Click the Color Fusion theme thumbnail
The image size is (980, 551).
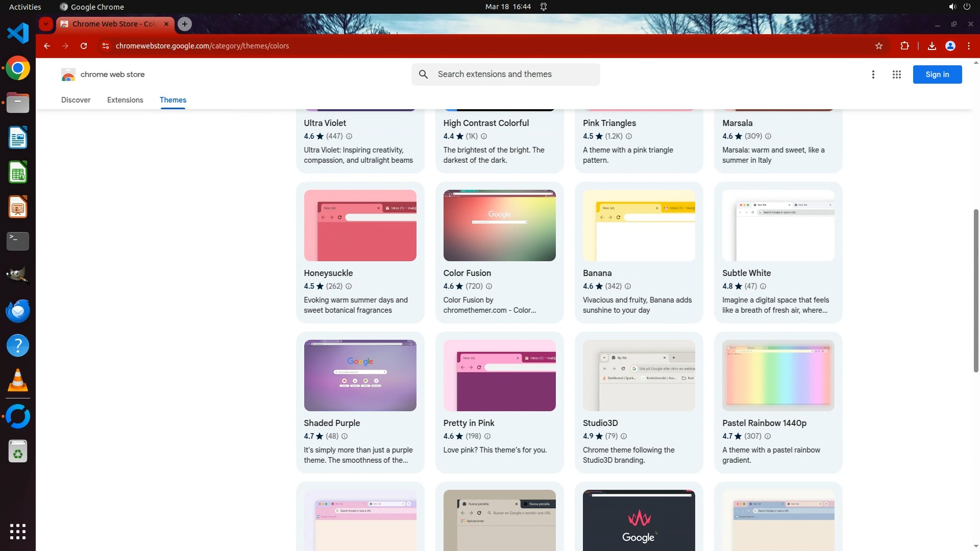tap(499, 226)
